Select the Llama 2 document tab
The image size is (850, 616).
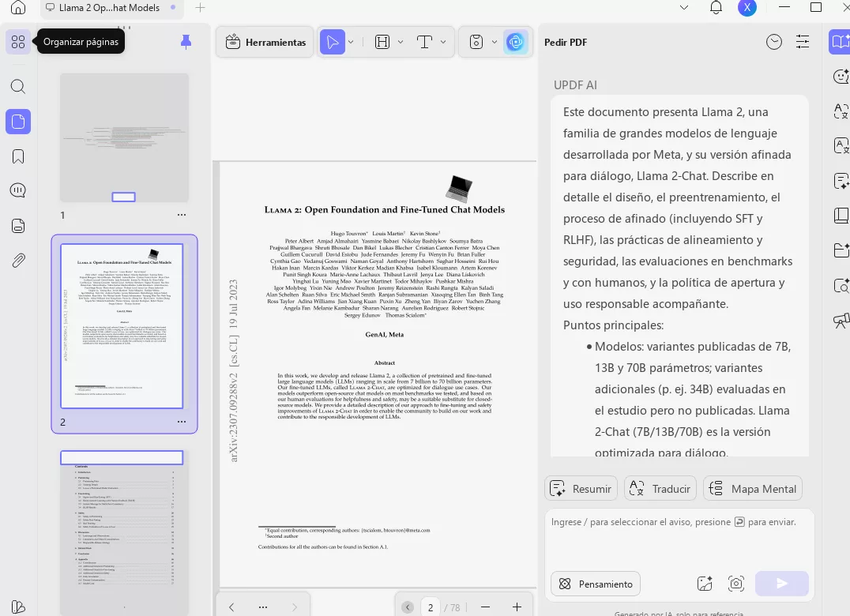pos(109,8)
